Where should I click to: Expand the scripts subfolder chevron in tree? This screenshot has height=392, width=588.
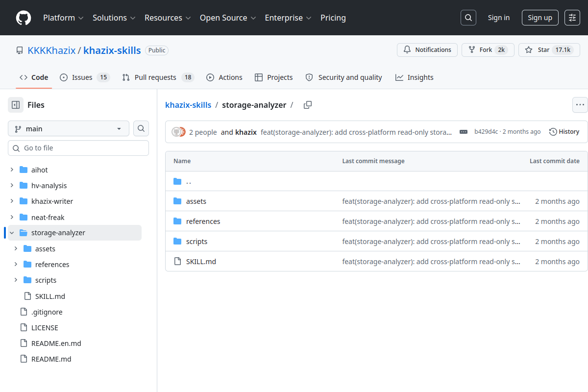tap(16, 280)
